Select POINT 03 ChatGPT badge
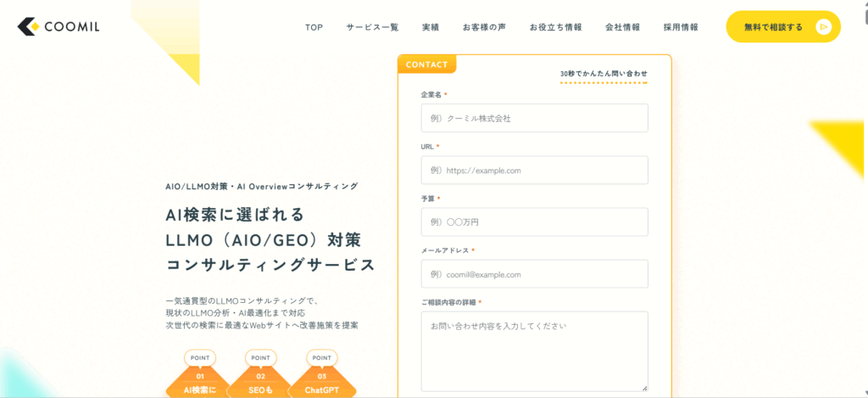Image resolution: width=868 pixels, height=398 pixels. point(321,373)
